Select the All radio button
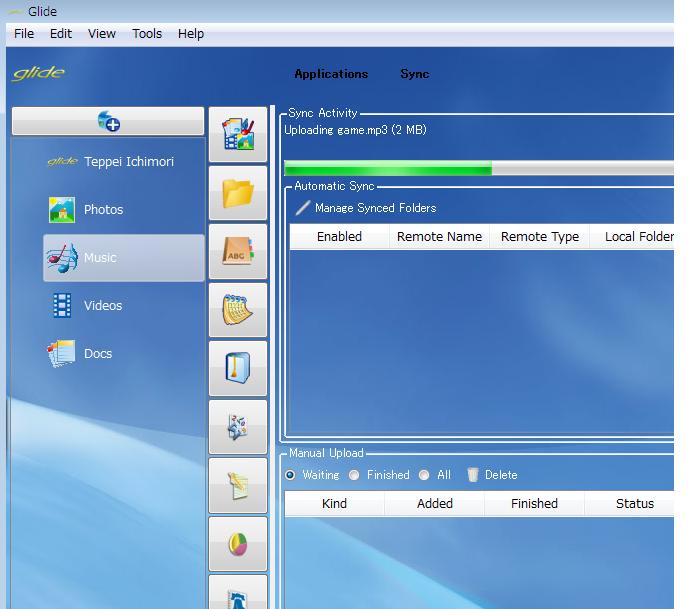The width and height of the screenshot is (700, 609). coord(424,475)
